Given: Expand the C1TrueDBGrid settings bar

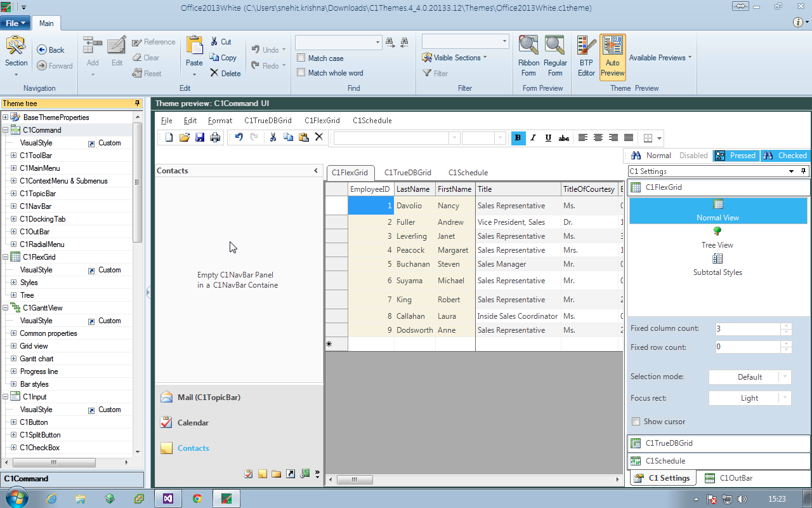Looking at the screenshot, I should tap(719, 443).
